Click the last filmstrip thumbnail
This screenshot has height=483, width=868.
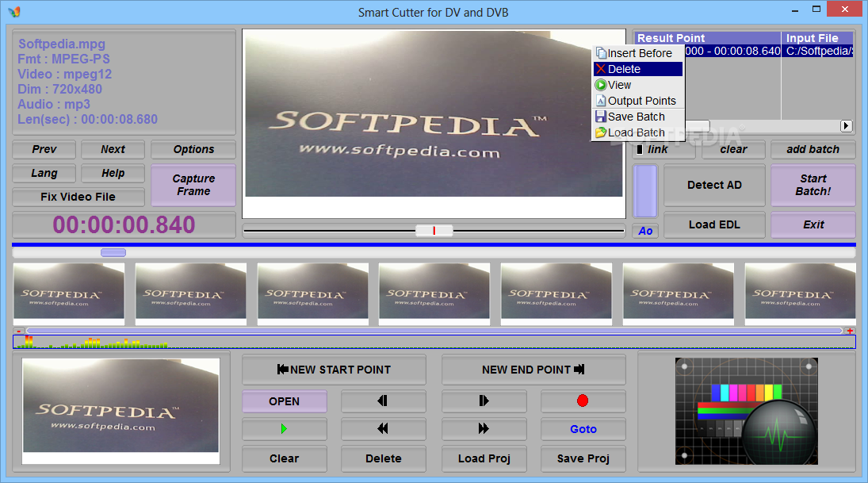tap(800, 293)
